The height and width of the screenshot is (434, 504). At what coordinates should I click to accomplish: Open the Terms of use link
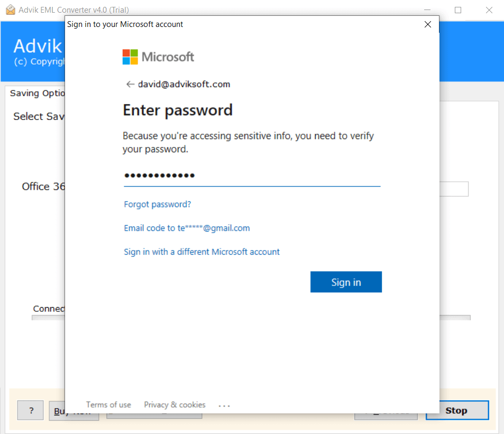point(108,405)
